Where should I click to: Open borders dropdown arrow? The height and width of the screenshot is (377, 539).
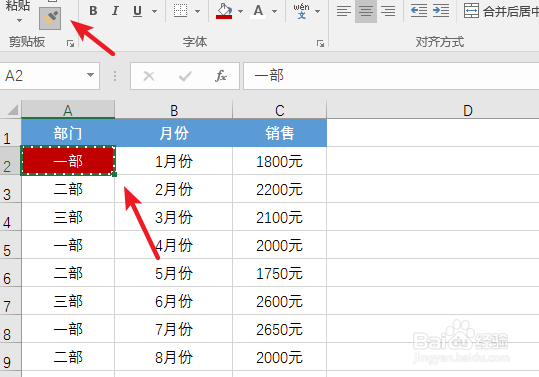click(197, 11)
